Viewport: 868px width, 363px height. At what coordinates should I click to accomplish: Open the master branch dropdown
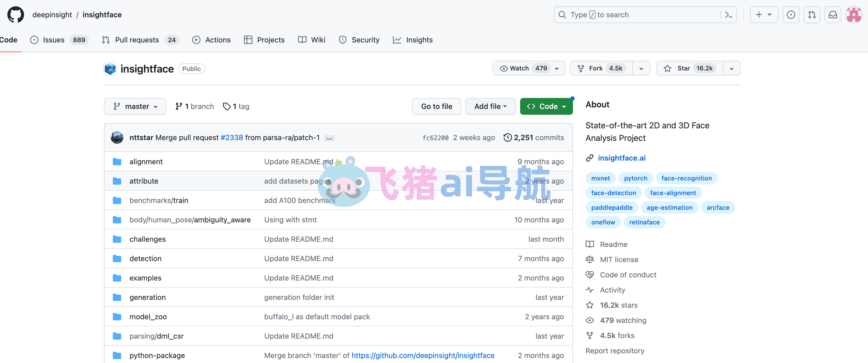click(x=135, y=107)
